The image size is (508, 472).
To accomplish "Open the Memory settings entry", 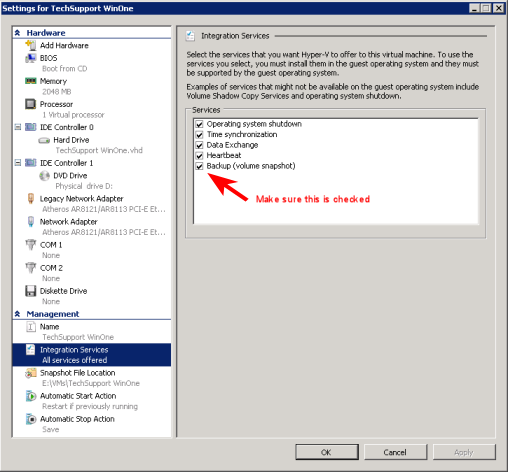I will click(53, 81).
